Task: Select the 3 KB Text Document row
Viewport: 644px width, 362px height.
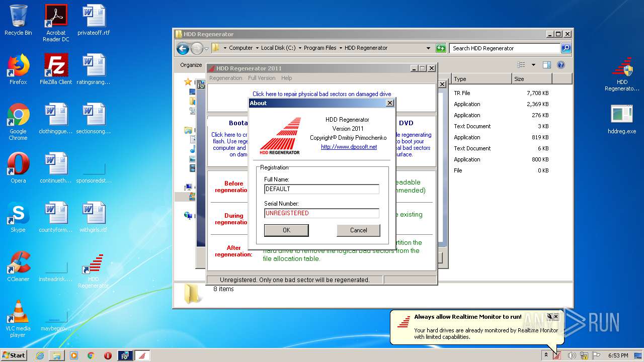Action: click(501, 126)
